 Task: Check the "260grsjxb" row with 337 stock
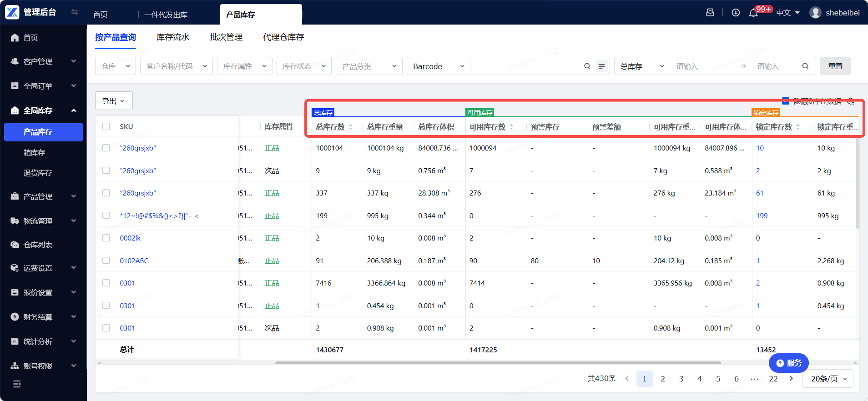click(106, 193)
